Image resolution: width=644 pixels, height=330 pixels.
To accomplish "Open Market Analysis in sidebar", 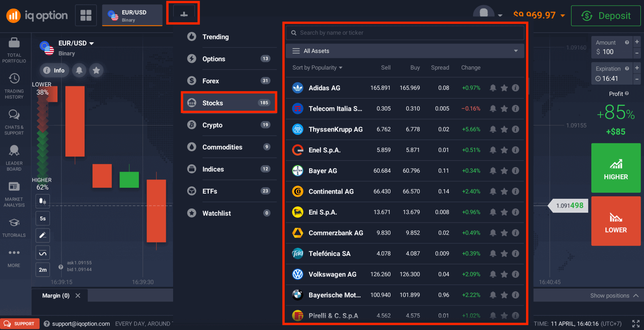I will click(14, 194).
